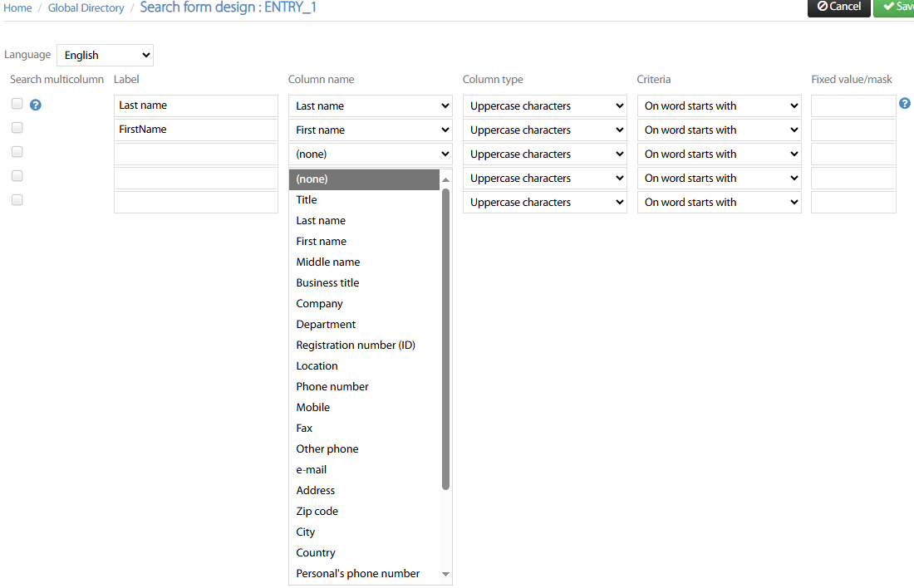This screenshot has width=914, height=588.
Task: Select Company from the column list
Action: [320, 304]
